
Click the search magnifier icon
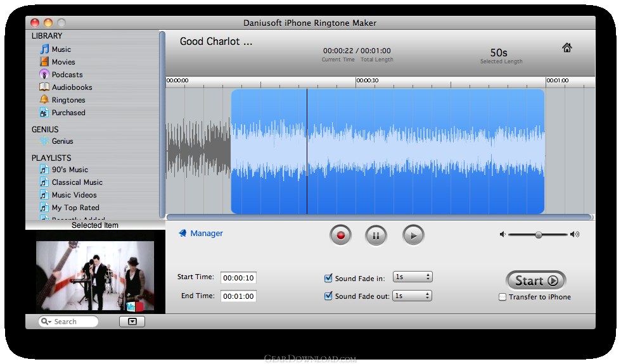pyautogui.click(x=46, y=322)
